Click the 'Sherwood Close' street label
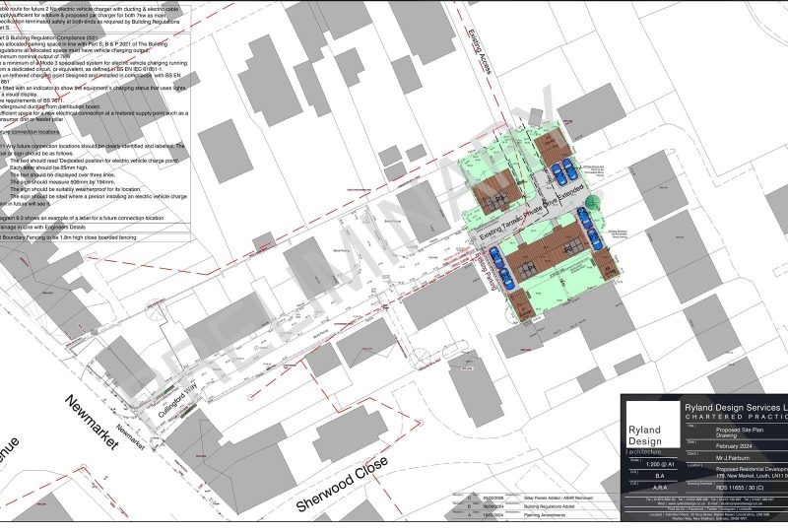This screenshot has width=788, height=532. tap(342, 483)
